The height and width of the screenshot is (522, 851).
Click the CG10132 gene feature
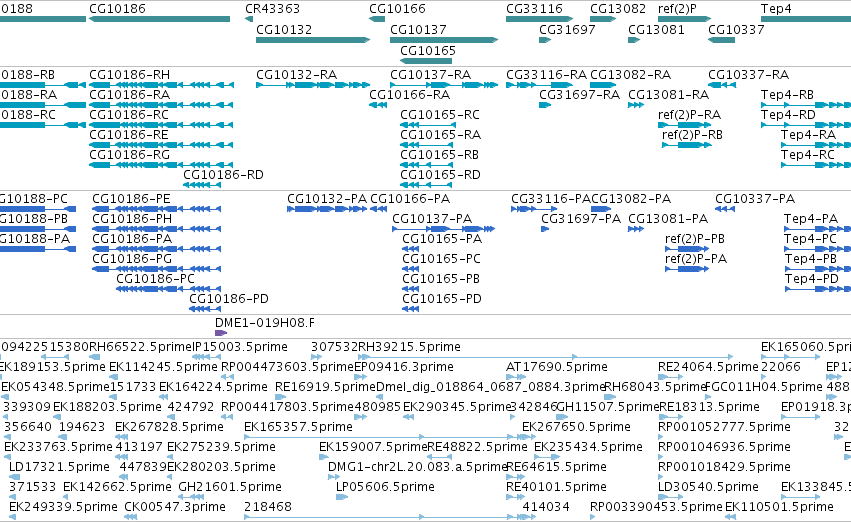pos(313,40)
